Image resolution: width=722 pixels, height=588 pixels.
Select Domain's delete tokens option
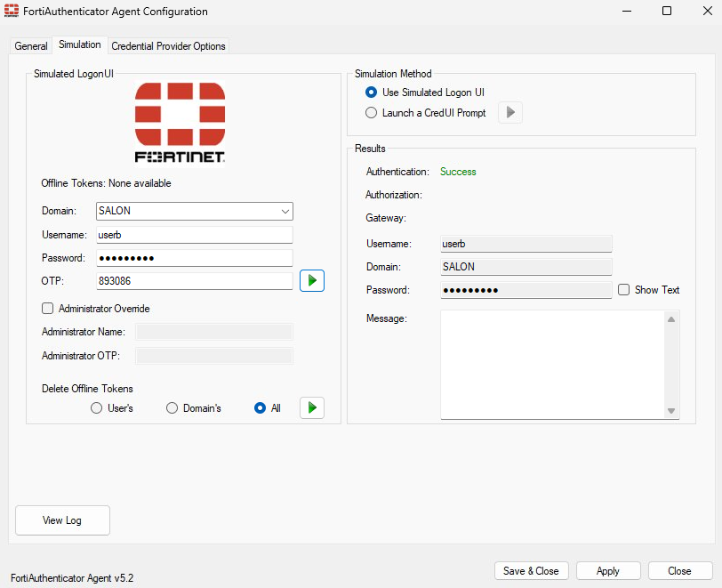pyautogui.click(x=172, y=408)
